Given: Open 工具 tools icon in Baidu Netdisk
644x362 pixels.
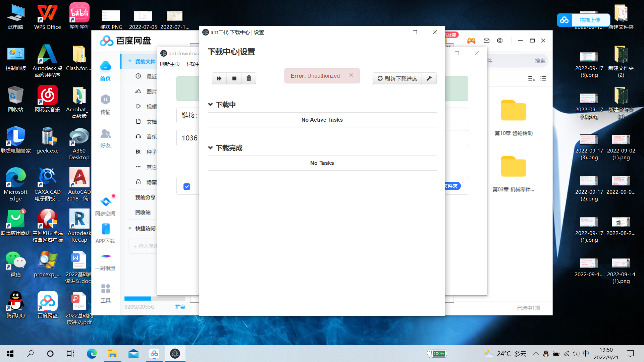Looking at the screenshot, I should [x=105, y=293].
